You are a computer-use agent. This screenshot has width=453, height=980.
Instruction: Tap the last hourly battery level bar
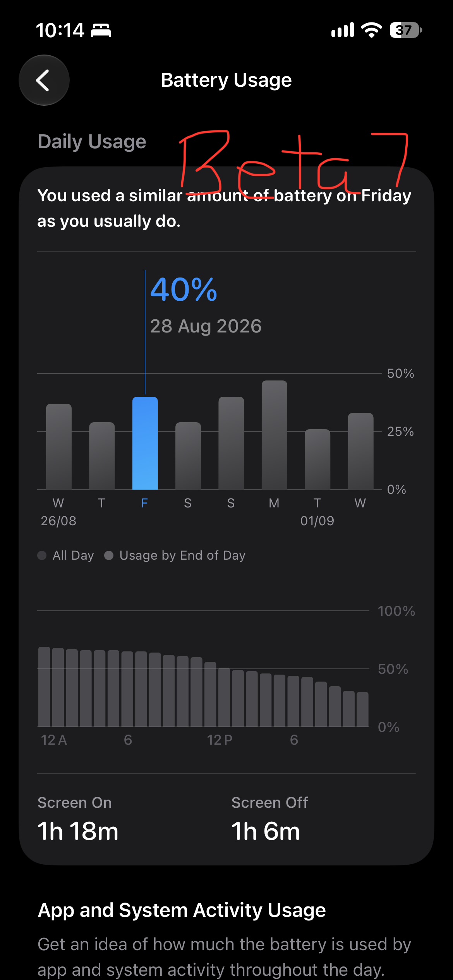coord(362,709)
